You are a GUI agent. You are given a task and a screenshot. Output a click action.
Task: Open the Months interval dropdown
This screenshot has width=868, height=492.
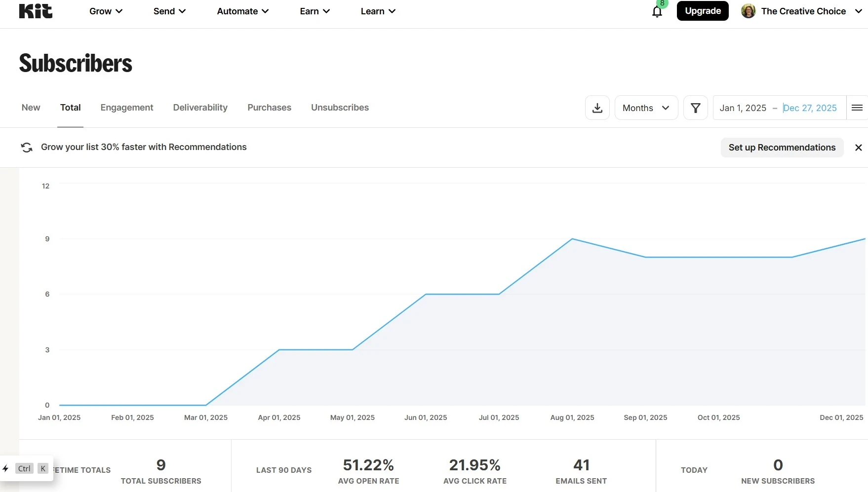coord(646,108)
